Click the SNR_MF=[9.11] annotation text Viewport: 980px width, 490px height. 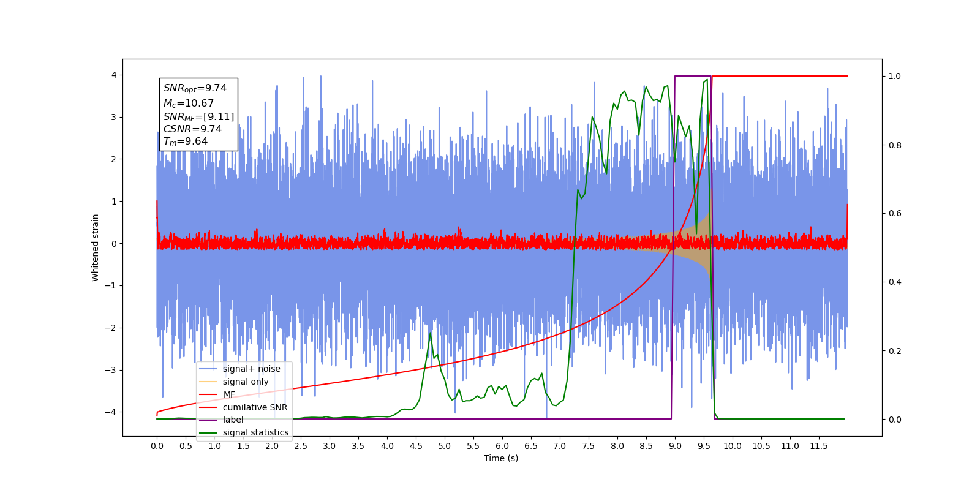tap(198, 117)
